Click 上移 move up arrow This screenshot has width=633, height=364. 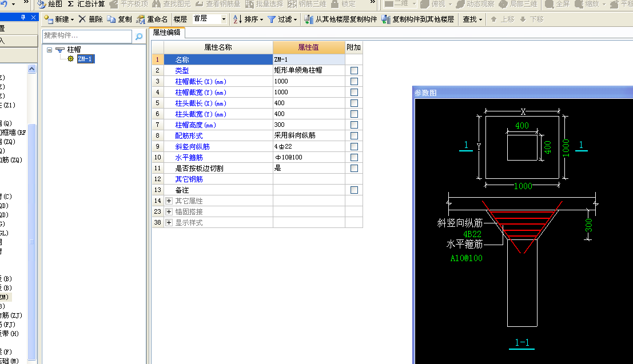tap(493, 19)
